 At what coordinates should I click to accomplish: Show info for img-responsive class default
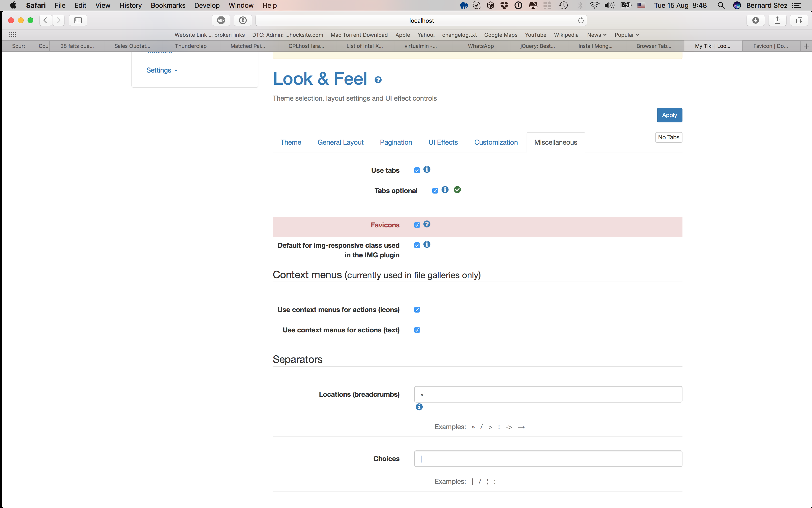[x=427, y=245]
